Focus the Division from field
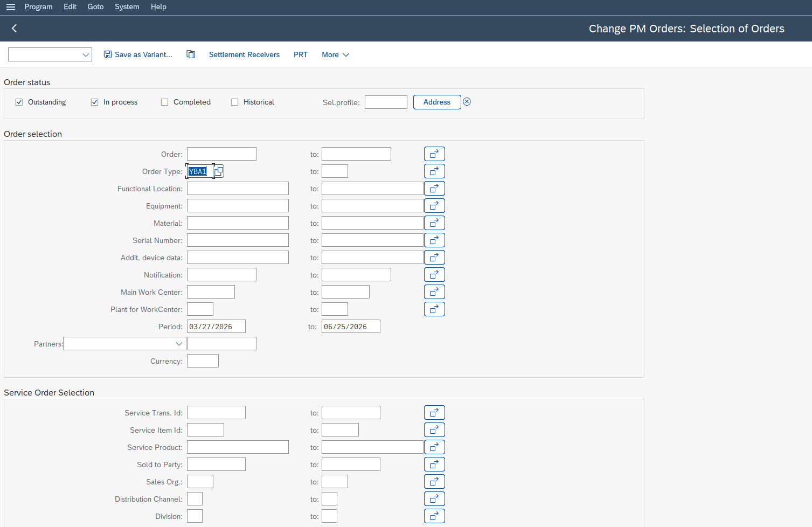Screen dimensions: 812x527 pyautogui.click(x=195, y=516)
